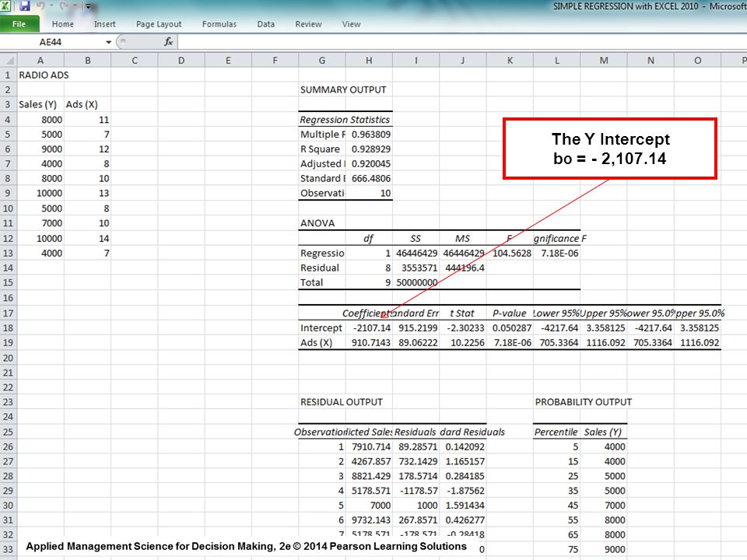Click the R Square value 0.928929

click(x=369, y=149)
